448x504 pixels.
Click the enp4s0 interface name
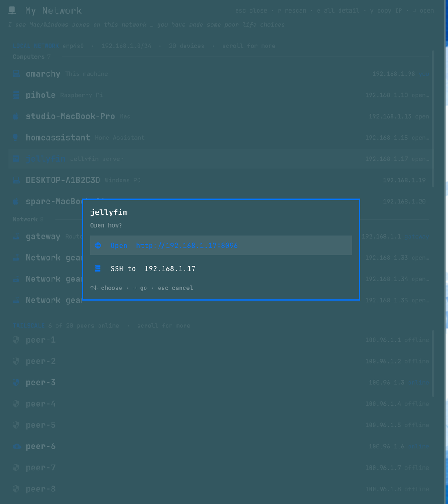tap(73, 46)
